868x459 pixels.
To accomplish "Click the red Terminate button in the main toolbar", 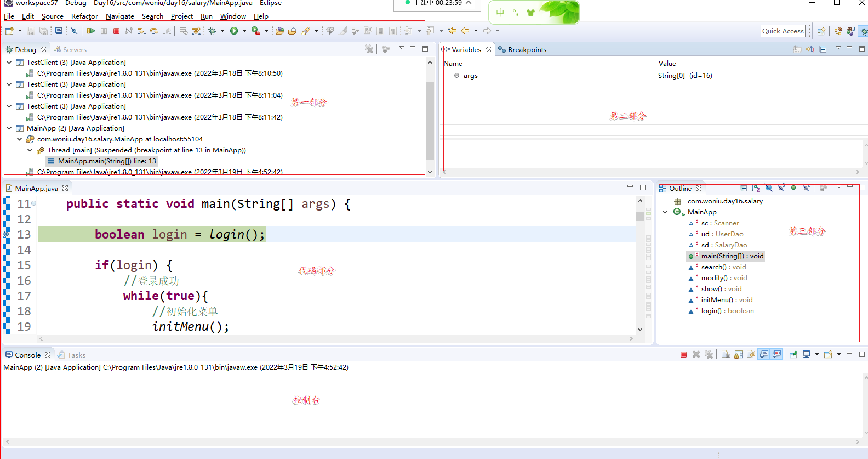I will tap(116, 31).
